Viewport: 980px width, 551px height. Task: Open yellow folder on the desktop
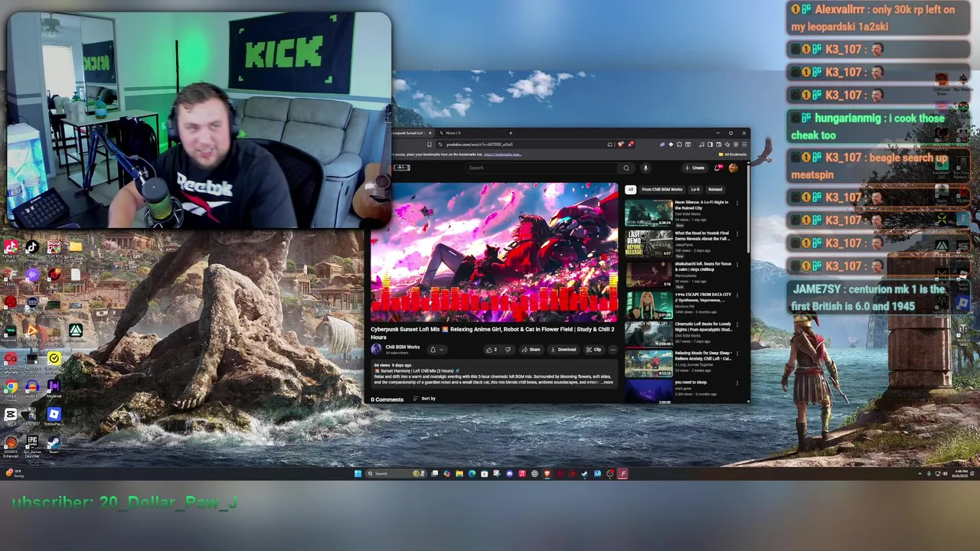pos(76,248)
